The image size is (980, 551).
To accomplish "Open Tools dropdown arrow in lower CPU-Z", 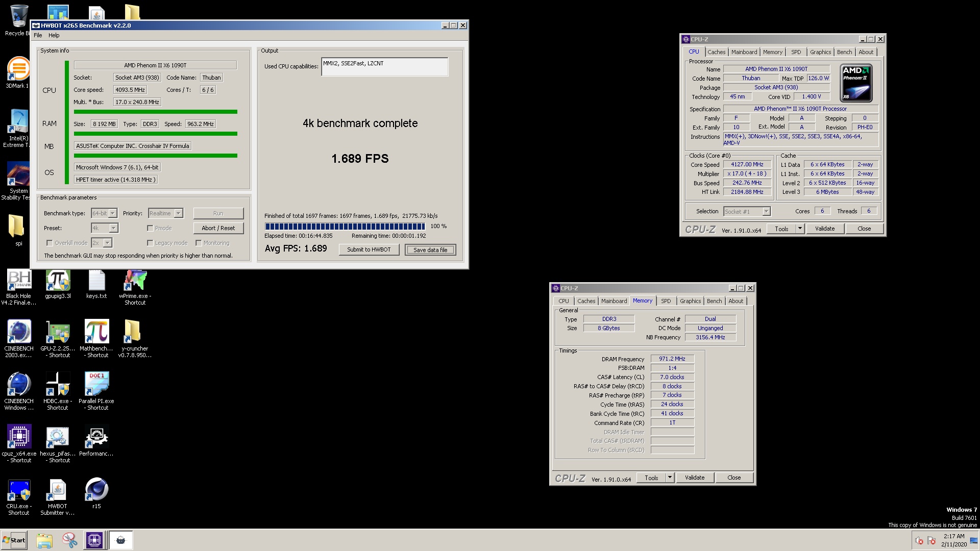I will (x=670, y=478).
